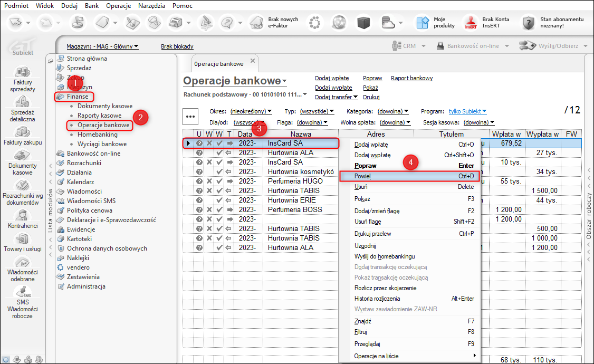The width and height of the screenshot is (594, 364).
Task: Click the Raport bankowy link
Action: point(411,78)
